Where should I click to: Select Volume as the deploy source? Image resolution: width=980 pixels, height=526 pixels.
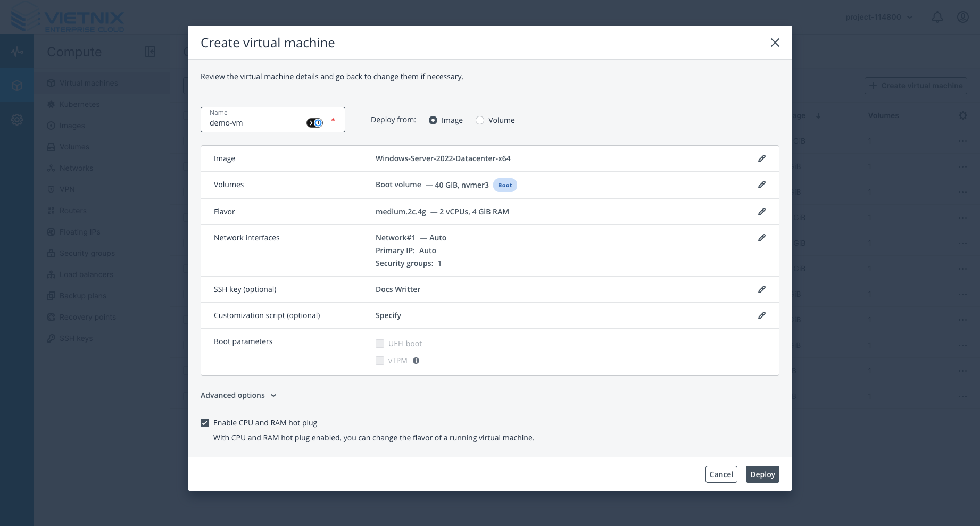click(480, 120)
